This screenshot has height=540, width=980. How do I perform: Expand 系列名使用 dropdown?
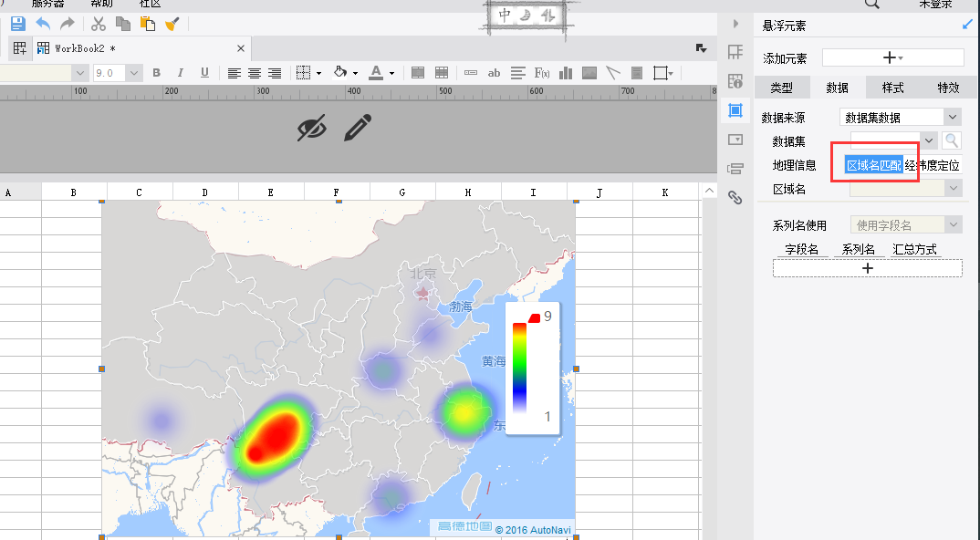click(953, 224)
